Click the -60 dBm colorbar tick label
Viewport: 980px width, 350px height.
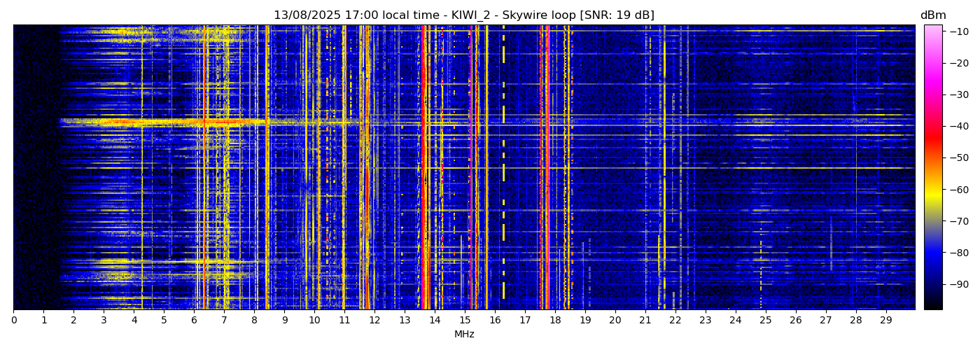(x=958, y=190)
